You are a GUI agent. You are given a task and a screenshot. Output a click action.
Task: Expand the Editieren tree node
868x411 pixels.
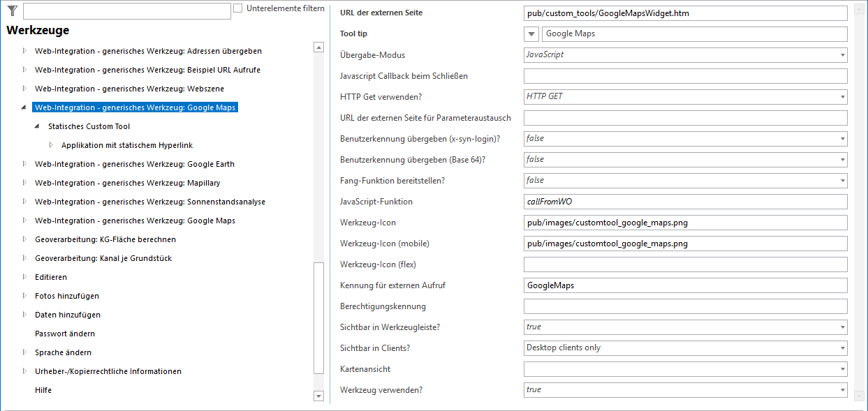[23, 276]
